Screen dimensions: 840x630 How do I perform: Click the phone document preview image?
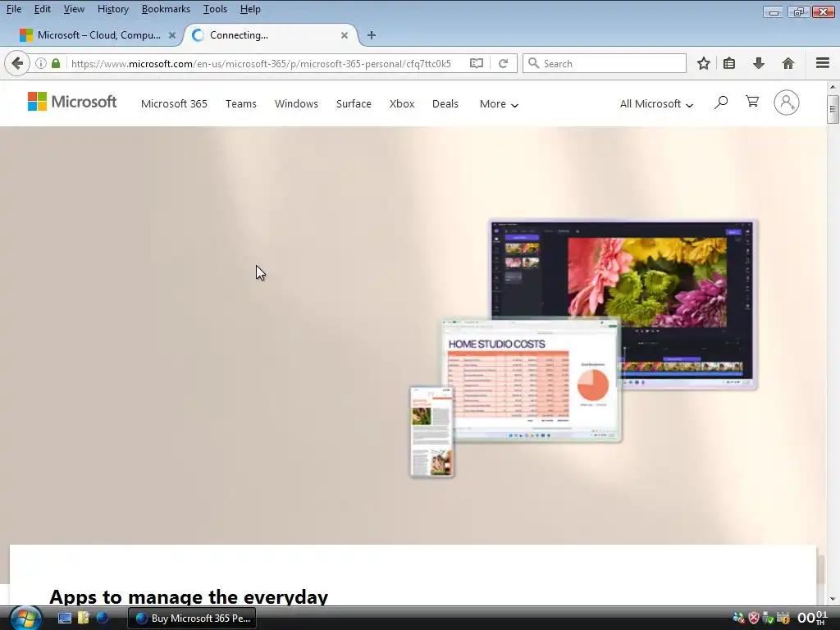(431, 431)
